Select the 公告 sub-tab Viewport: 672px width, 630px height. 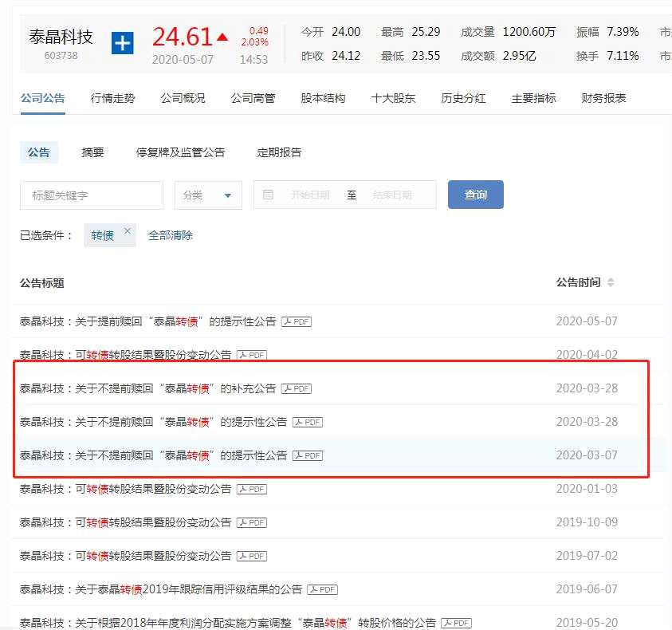point(39,152)
